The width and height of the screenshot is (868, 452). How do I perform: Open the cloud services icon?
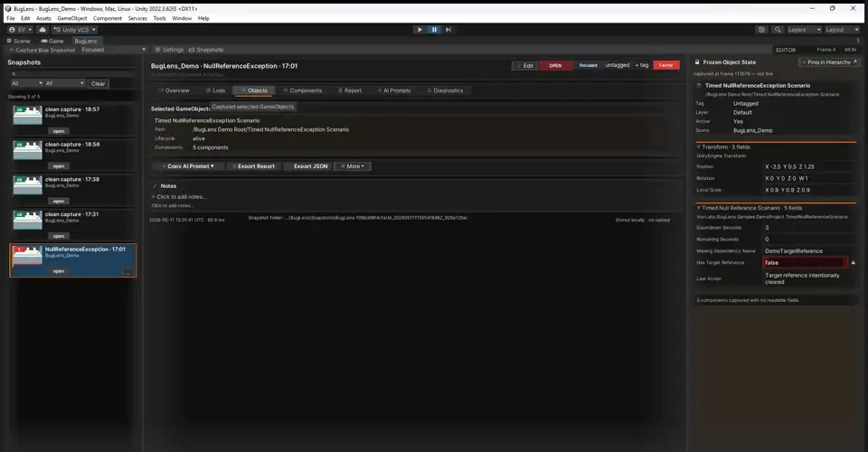pos(42,29)
